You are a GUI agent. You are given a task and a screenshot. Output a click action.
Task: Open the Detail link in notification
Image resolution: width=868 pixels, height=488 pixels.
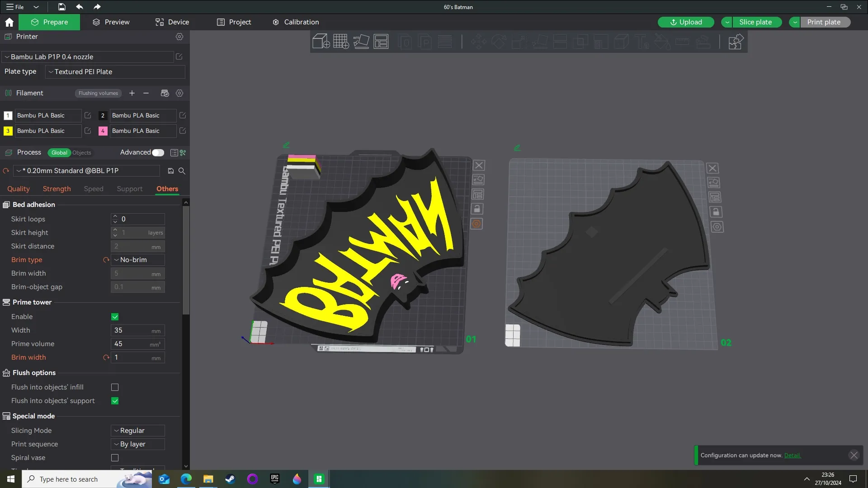[792, 455]
